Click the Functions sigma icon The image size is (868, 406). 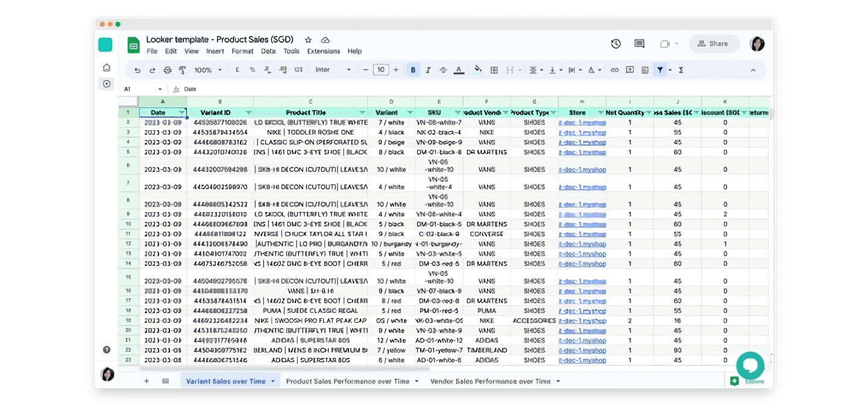click(x=681, y=70)
